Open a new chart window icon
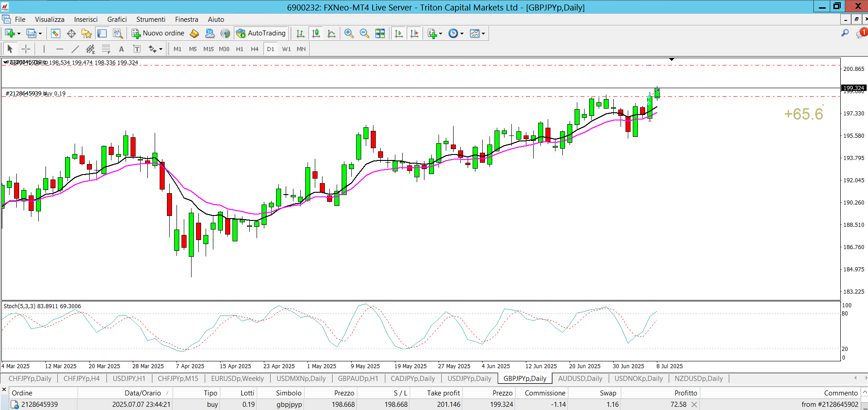Viewport: 868px width, 410px height. pos(10,33)
